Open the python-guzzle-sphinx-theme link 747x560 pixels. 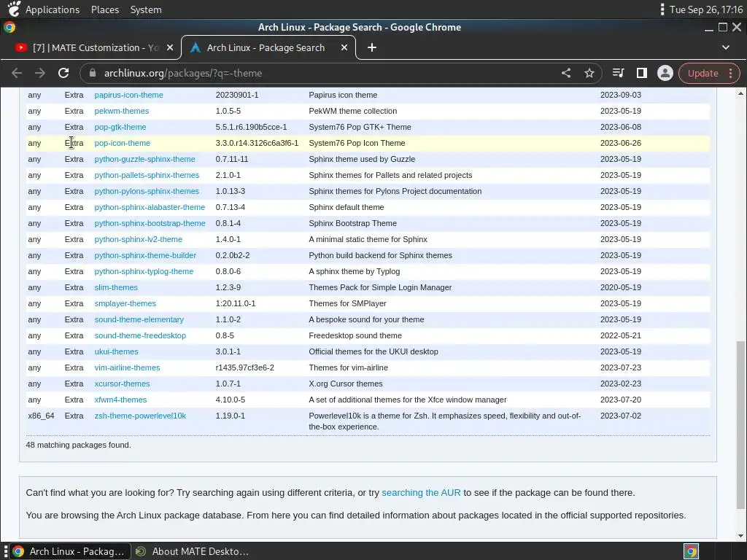[145, 159]
